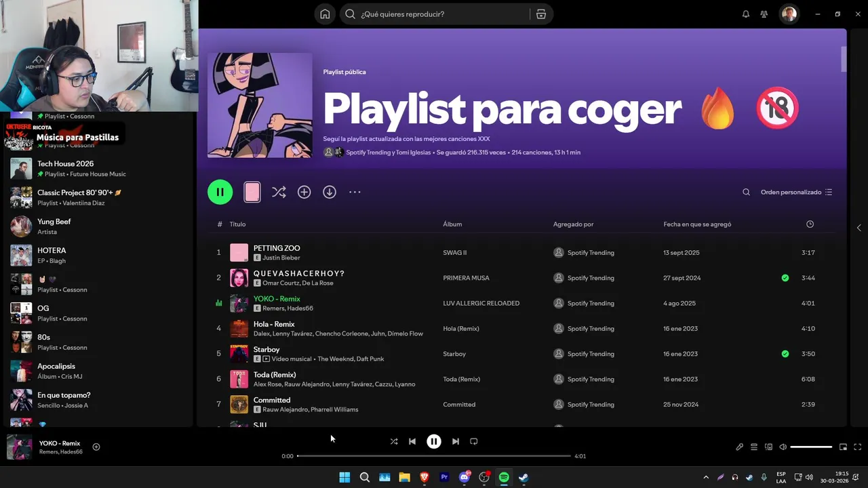Enable shuffle for this playlist
This screenshot has height=488, width=868.
click(279, 192)
